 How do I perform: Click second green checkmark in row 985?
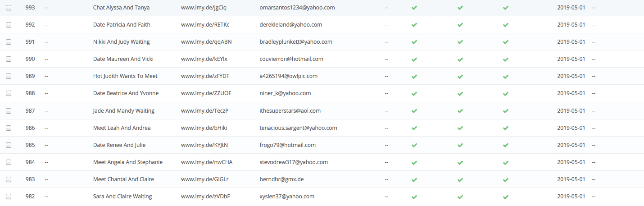(460, 145)
